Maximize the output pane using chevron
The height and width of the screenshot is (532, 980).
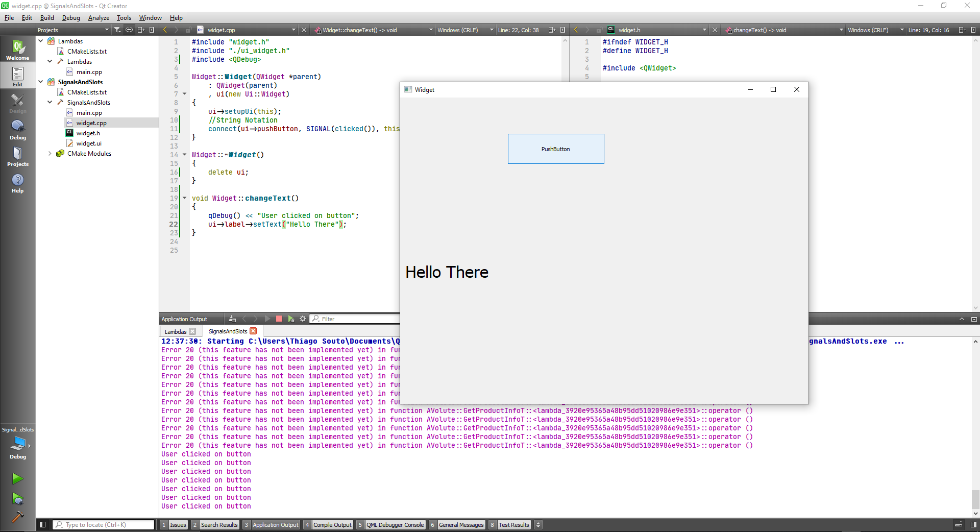(x=962, y=319)
